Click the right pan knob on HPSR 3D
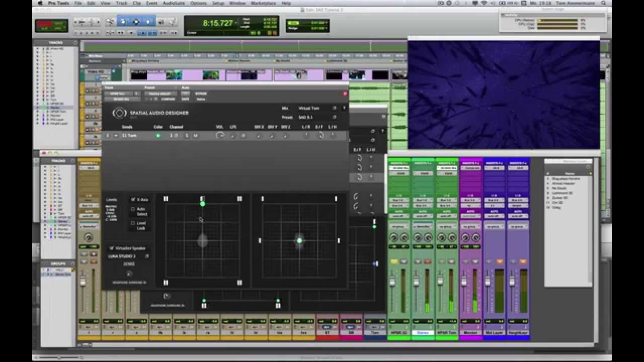This screenshot has height=362, width=644. coord(404,238)
